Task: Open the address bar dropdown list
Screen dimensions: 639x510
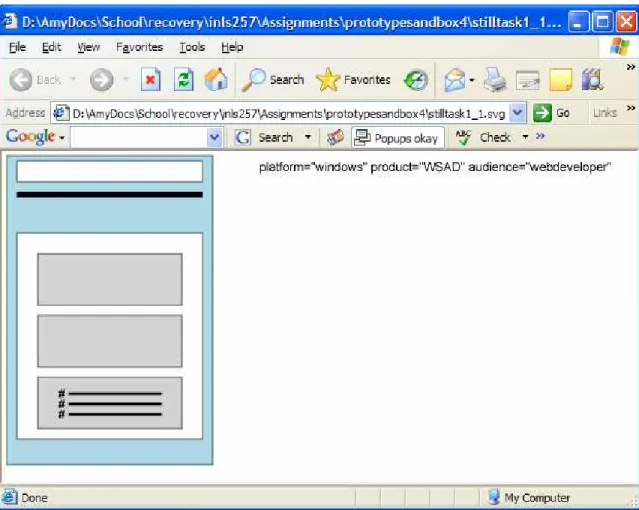Action: click(517, 113)
